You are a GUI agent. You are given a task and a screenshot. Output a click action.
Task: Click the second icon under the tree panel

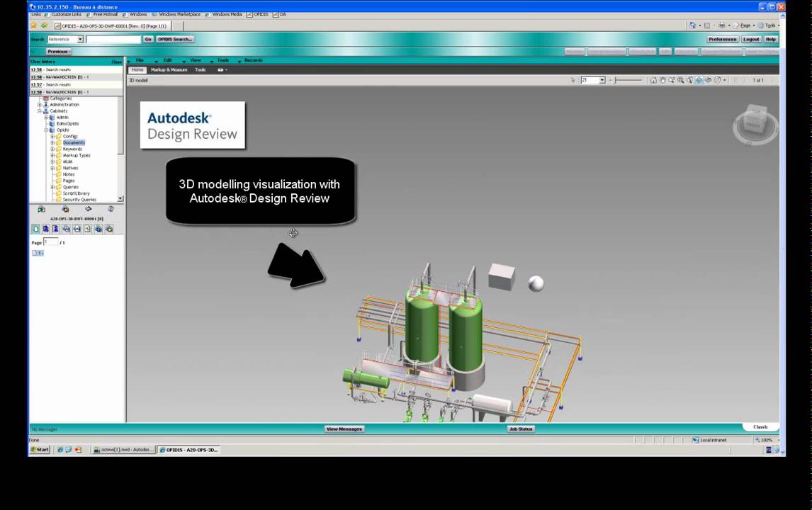65,209
